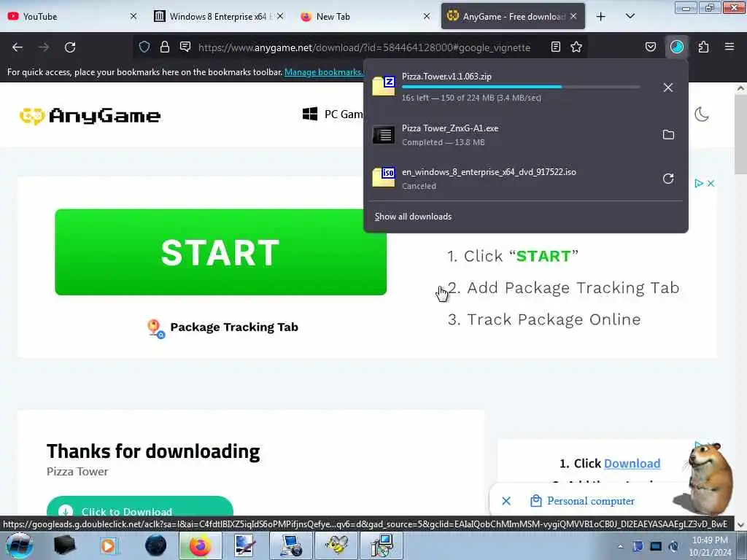Open a new tab with the plus button
The height and width of the screenshot is (560, 747).
601,17
